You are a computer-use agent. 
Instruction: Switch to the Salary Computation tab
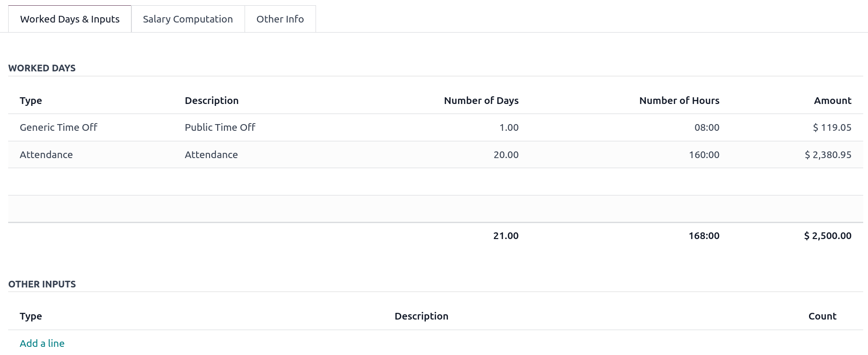coord(188,19)
